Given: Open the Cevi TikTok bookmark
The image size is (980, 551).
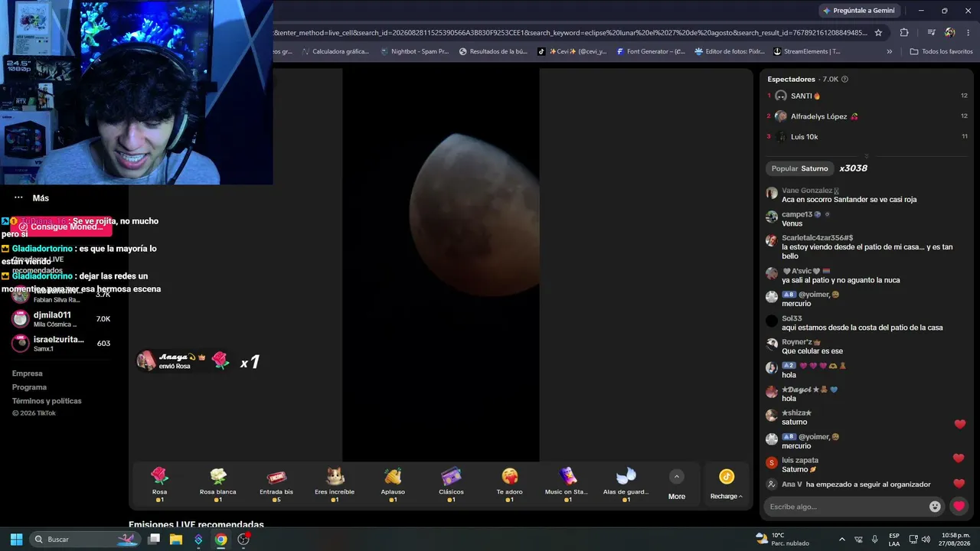Looking at the screenshot, I should 573,51.
